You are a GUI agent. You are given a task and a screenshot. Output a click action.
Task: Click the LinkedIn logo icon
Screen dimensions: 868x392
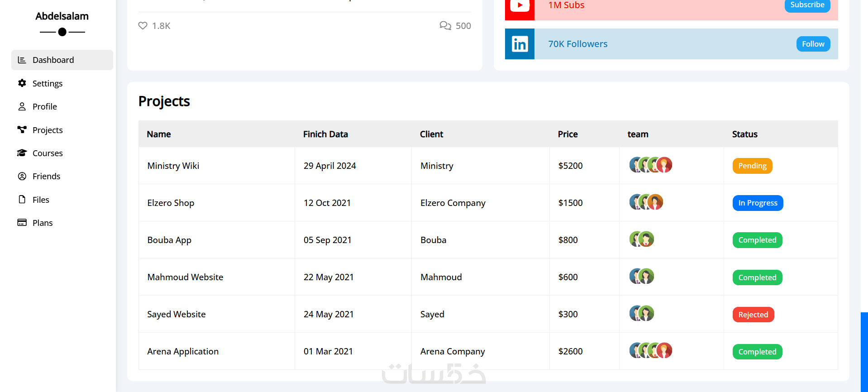(x=520, y=44)
